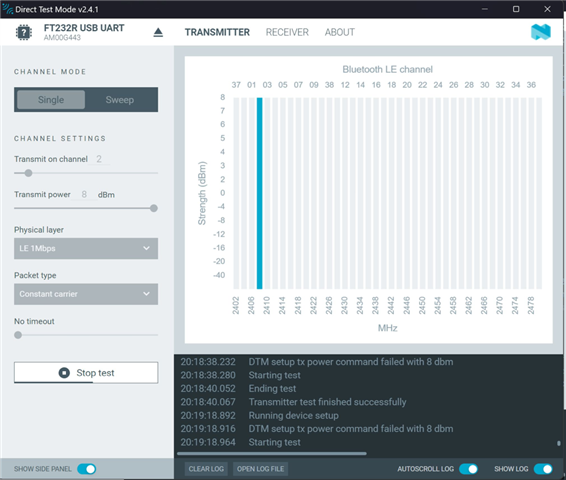The width and height of the screenshot is (566, 480).
Task: Turn off the Show Log toggle
Action: click(543, 469)
